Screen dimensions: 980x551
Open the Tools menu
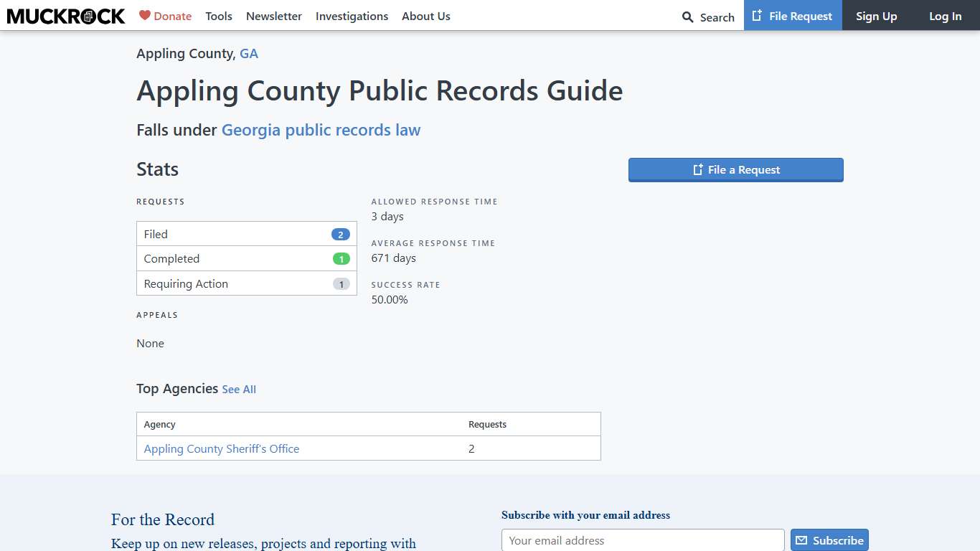click(218, 16)
